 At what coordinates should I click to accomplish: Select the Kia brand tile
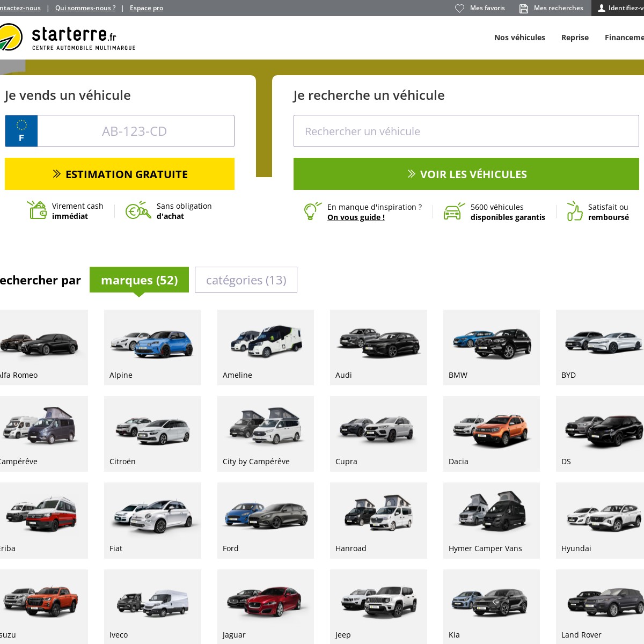492,606
